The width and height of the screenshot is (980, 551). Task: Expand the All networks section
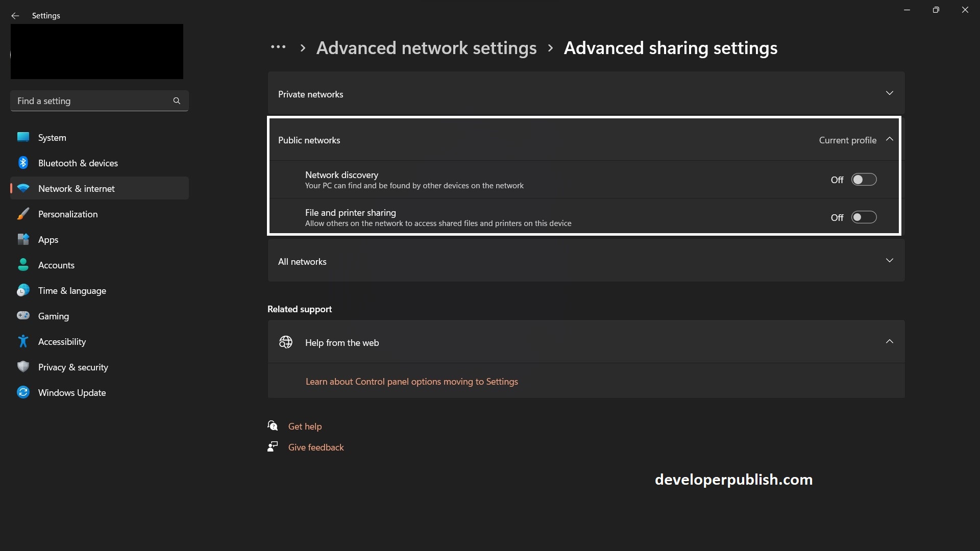(x=890, y=260)
